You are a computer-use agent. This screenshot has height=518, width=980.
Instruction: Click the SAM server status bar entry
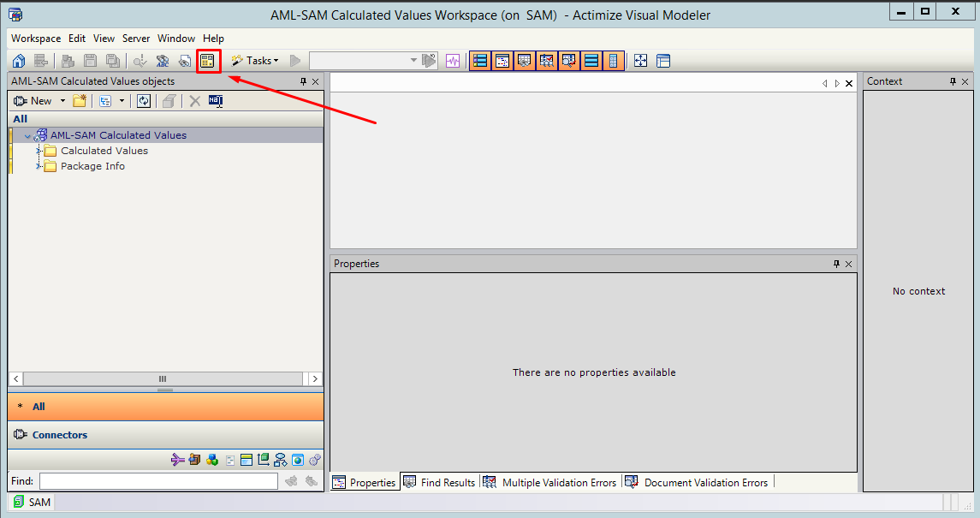(32, 502)
